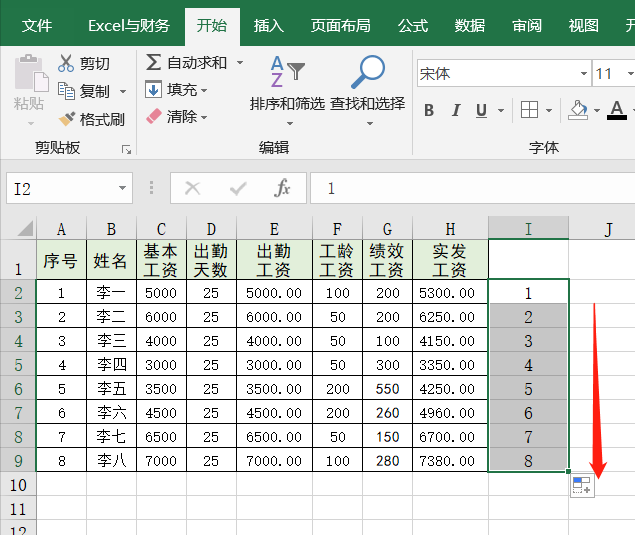635x535 pixels.
Task: Select cell containing 李五
Action: click(111, 388)
